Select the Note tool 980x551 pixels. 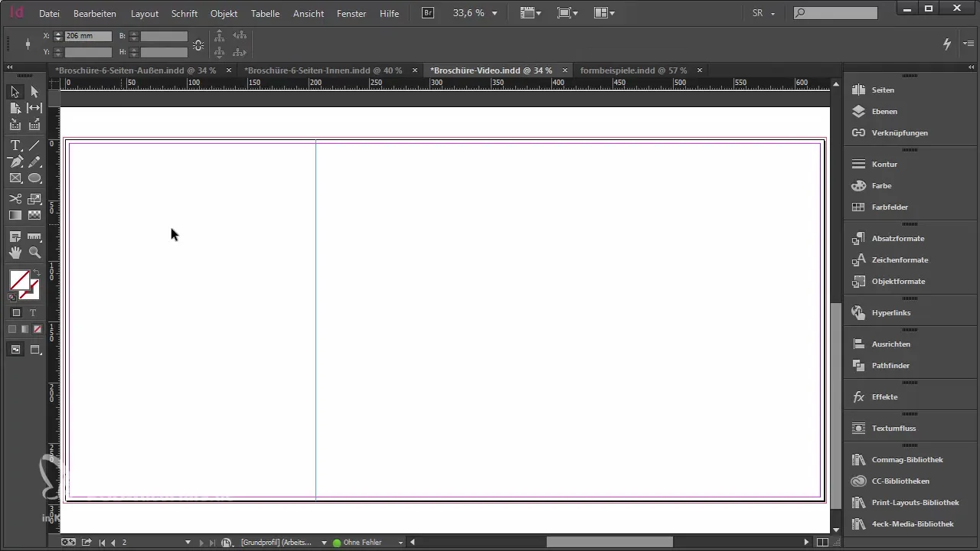[x=15, y=236]
